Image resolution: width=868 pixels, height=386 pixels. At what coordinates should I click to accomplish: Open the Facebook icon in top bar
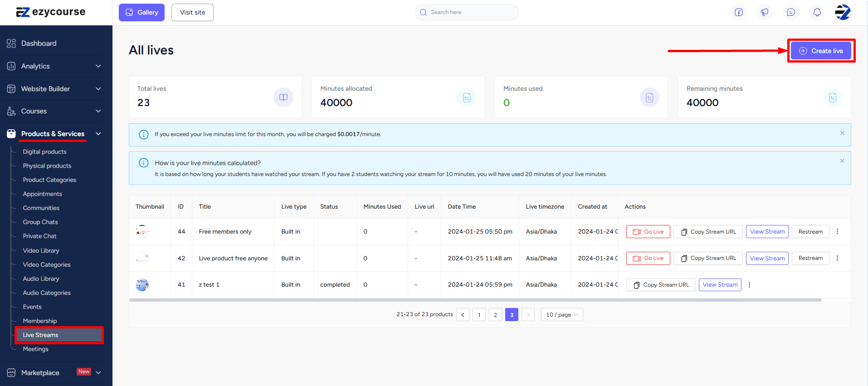(x=739, y=12)
